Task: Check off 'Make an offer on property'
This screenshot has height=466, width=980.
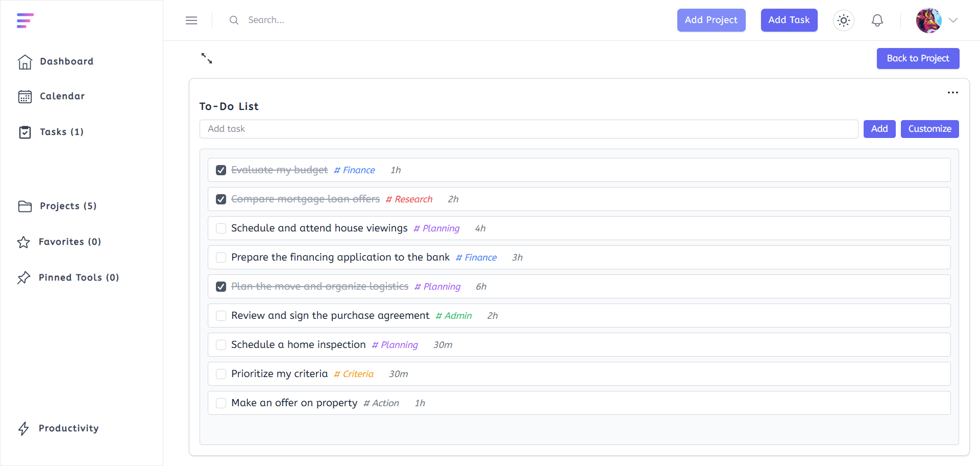Action: (x=220, y=403)
